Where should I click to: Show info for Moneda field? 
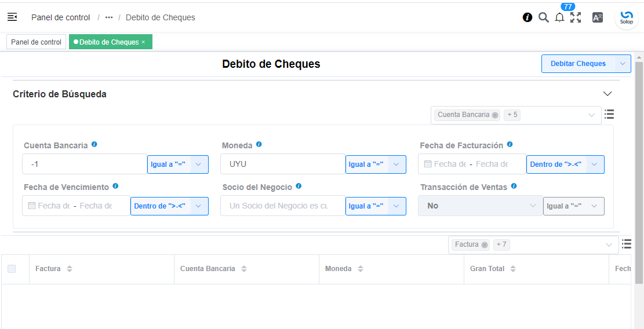click(259, 144)
